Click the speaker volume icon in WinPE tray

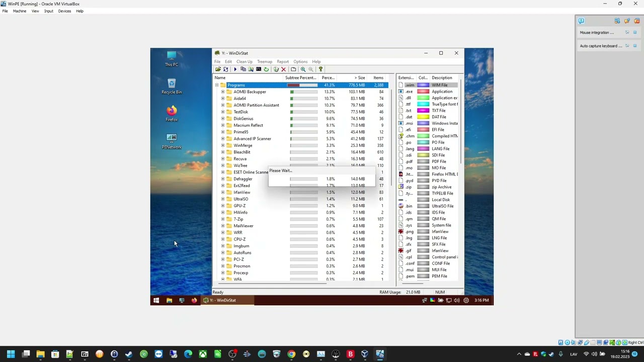tap(456, 300)
